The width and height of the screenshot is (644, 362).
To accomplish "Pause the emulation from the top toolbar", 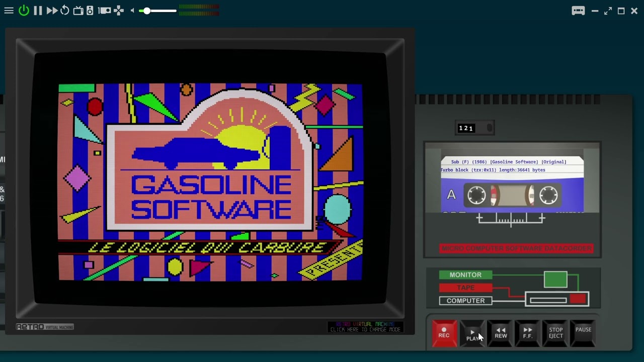I will tap(38, 11).
